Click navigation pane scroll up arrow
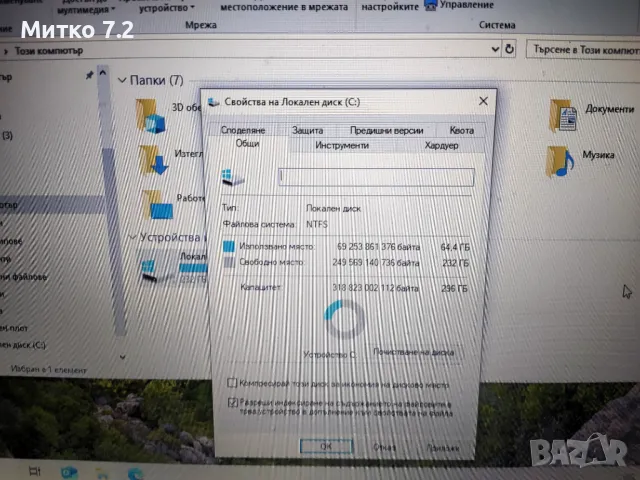 (103, 73)
